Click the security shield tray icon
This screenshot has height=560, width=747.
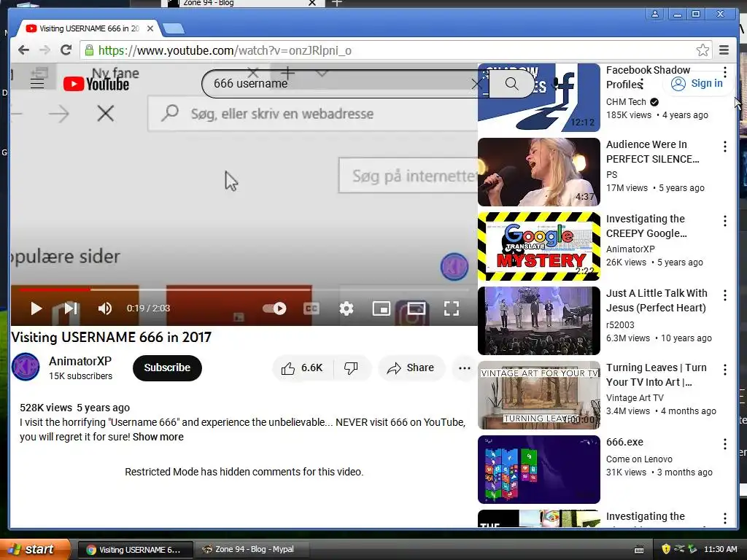pyautogui.click(x=665, y=549)
